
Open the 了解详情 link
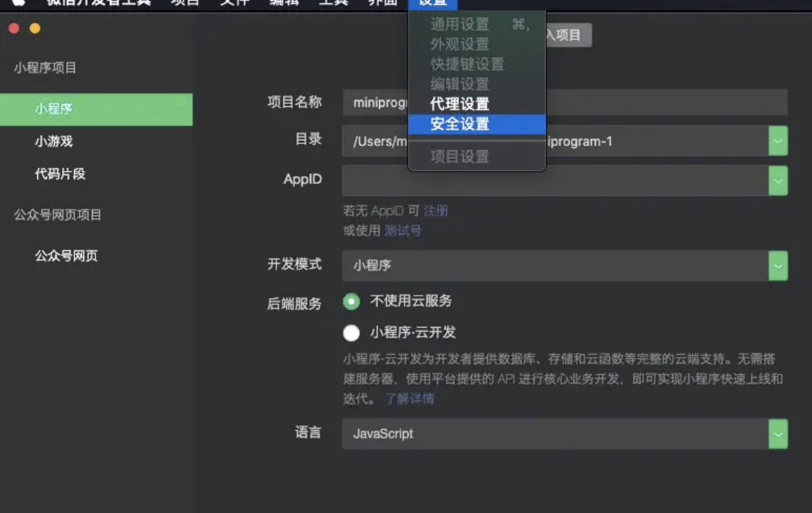click(x=410, y=399)
